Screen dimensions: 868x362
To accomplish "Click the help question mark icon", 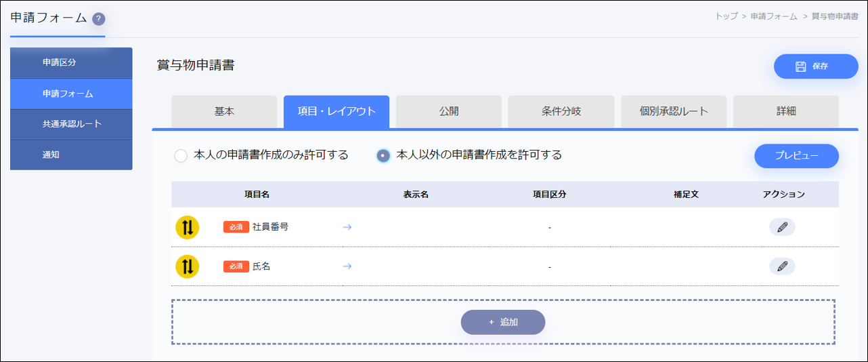I will pyautogui.click(x=99, y=19).
